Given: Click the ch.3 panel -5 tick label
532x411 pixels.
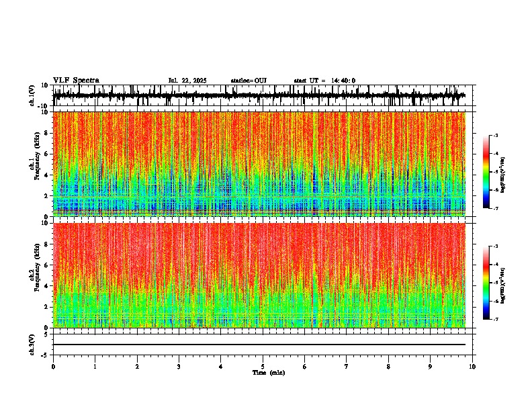Looking at the screenshot, I should pos(46,355).
